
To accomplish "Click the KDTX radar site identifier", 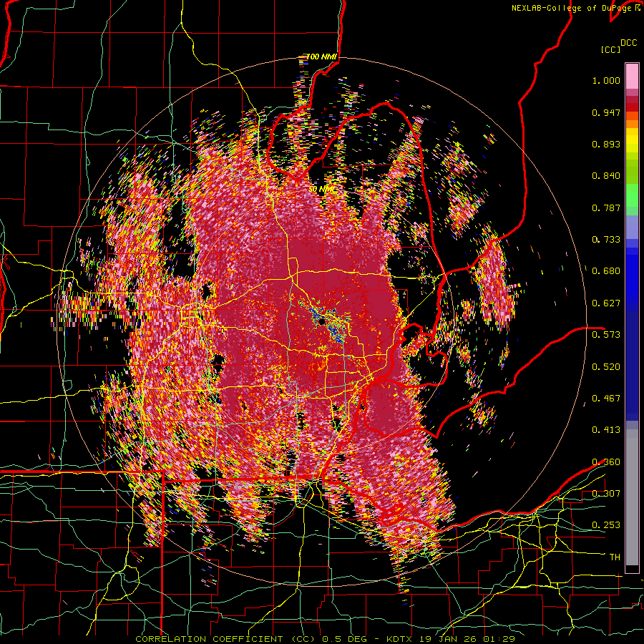I will [x=399, y=639].
